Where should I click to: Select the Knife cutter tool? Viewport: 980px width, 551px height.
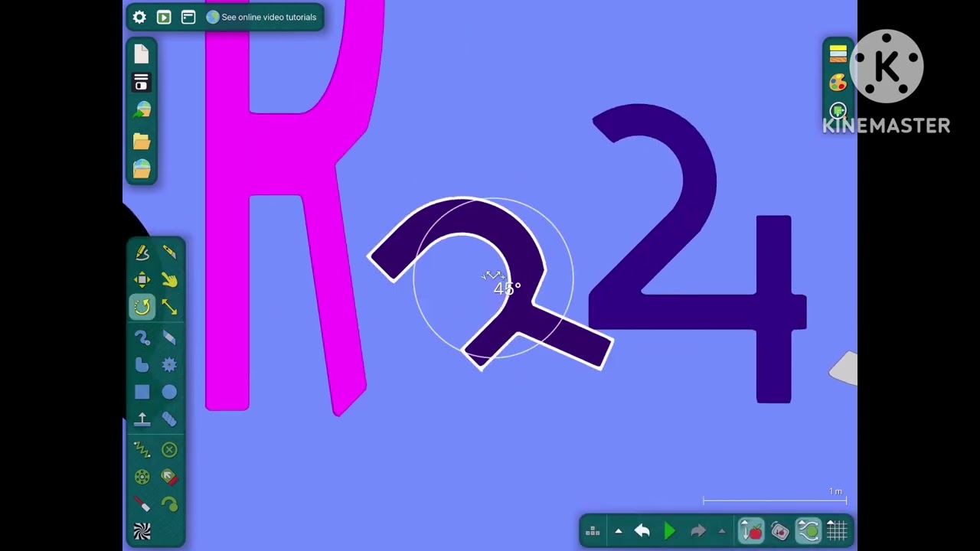coord(169,253)
